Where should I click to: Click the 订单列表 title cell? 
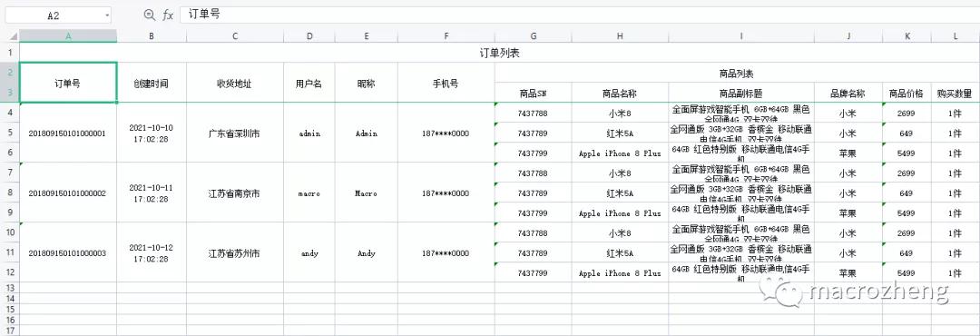499,53
